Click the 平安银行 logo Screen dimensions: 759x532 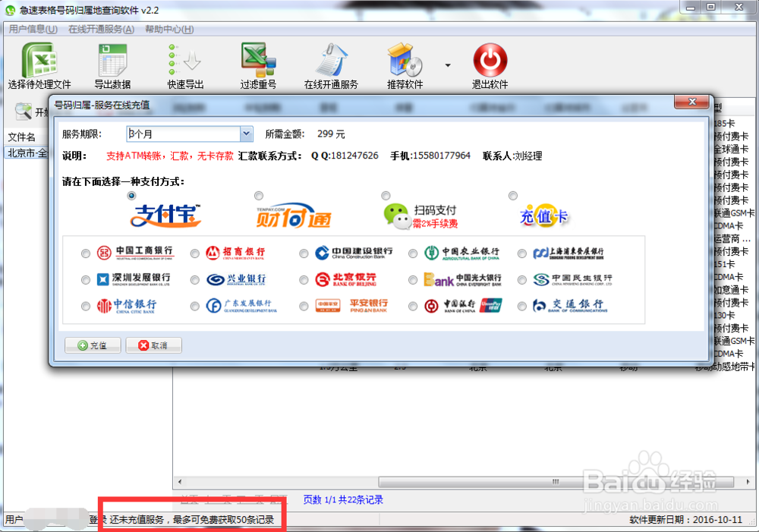352,305
